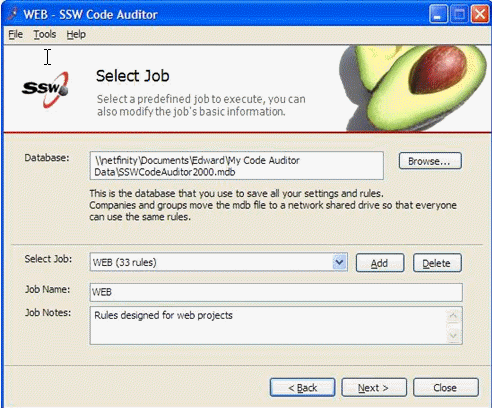Click the Close button at bottom
This screenshot has width=492, height=408.
point(446,387)
